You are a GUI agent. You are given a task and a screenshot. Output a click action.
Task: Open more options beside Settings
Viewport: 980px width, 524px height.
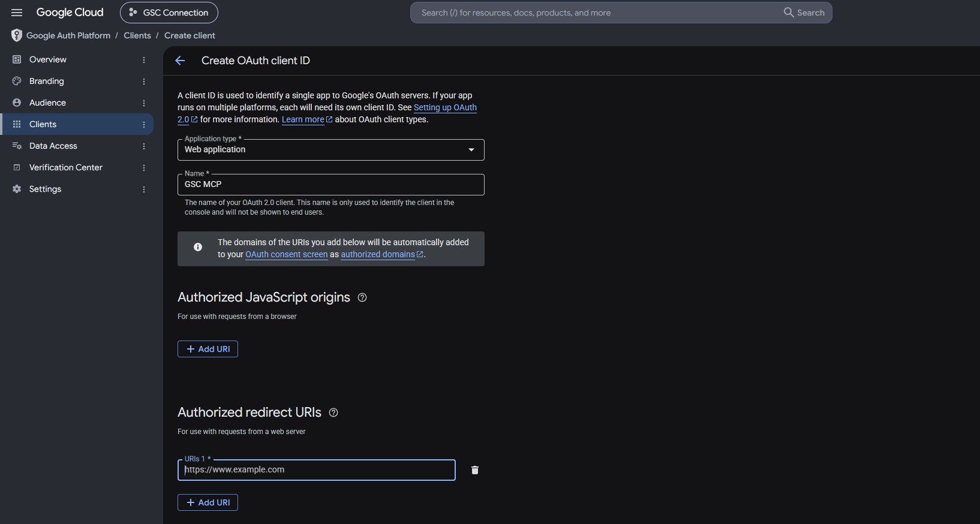(144, 189)
